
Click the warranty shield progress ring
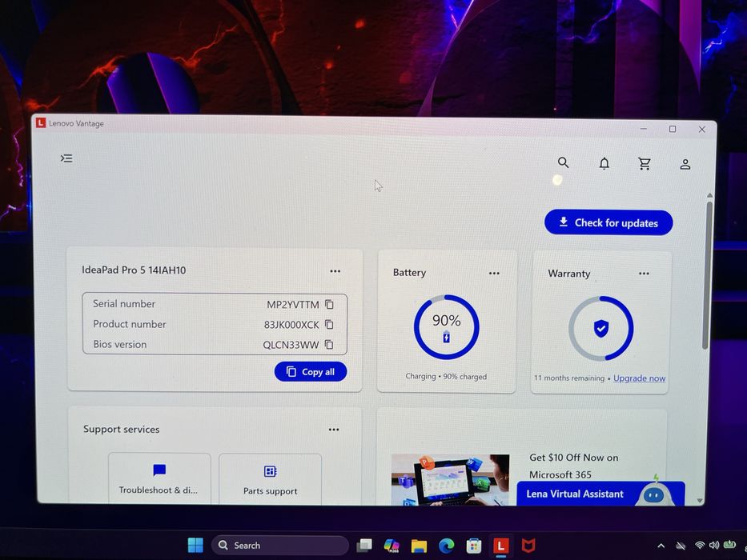point(600,329)
